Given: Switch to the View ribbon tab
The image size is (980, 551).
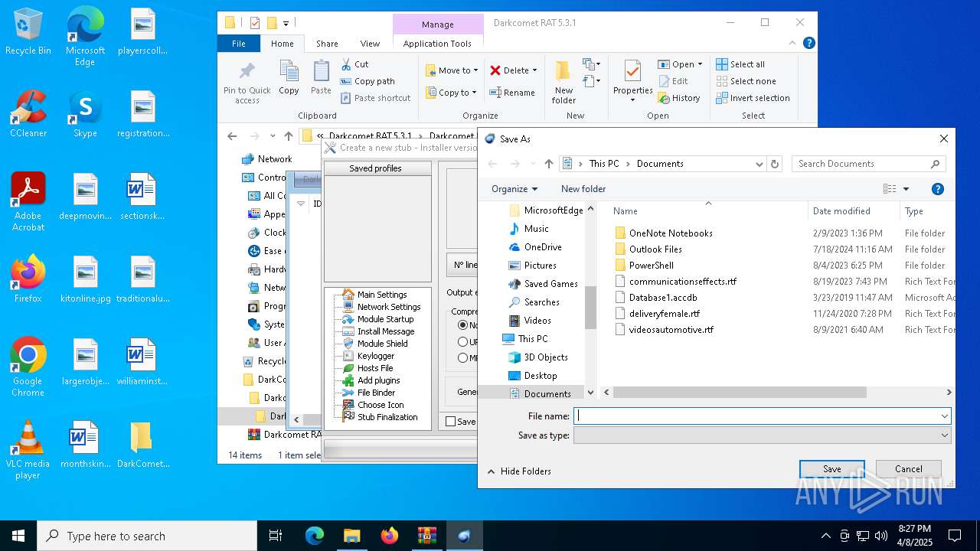Looking at the screenshot, I should [x=370, y=44].
